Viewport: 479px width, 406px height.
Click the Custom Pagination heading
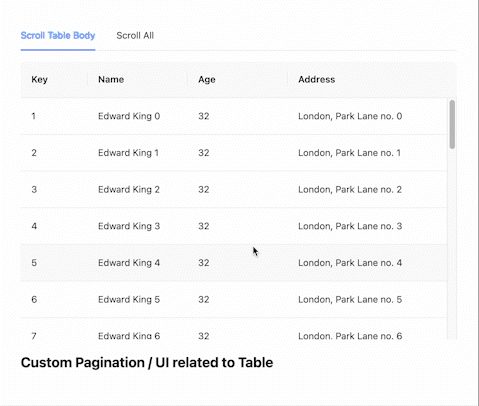[147, 363]
